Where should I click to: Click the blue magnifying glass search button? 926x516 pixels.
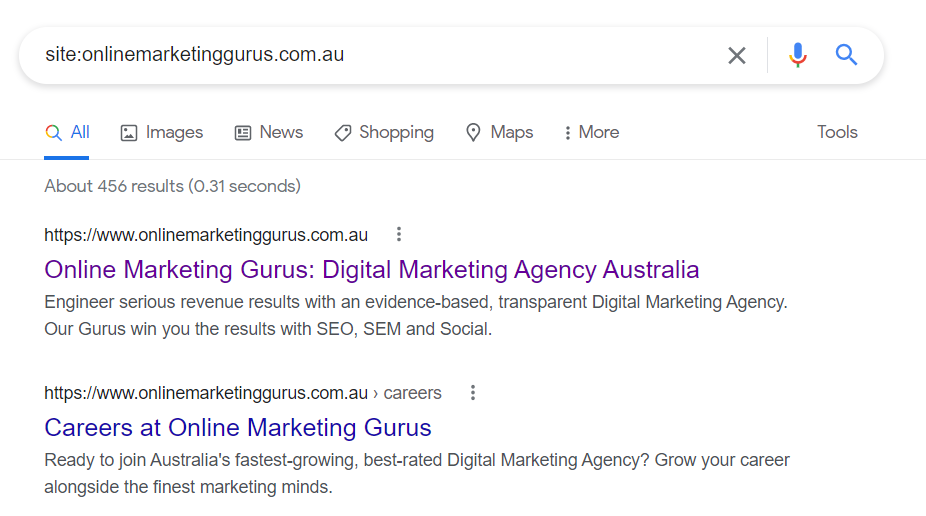[x=846, y=55]
